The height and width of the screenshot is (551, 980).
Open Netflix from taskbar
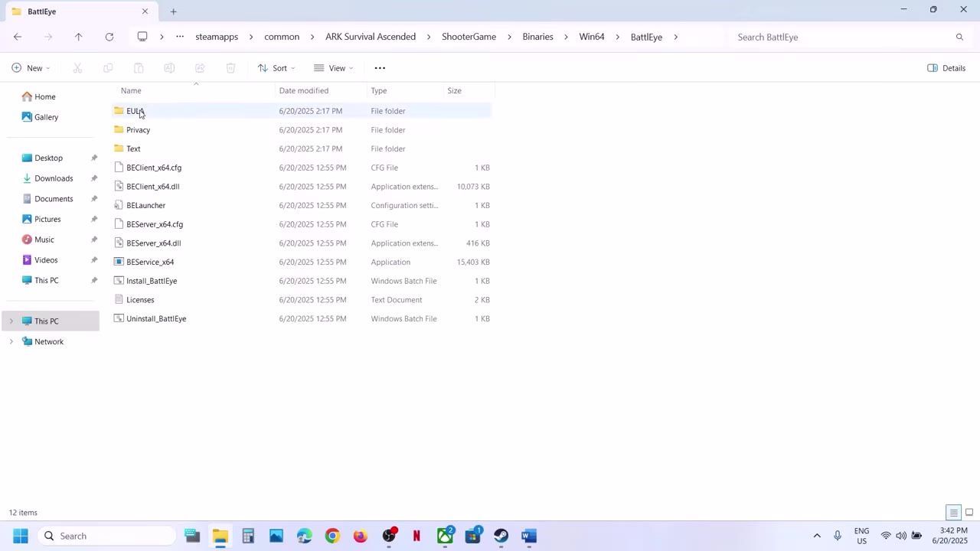416,536
